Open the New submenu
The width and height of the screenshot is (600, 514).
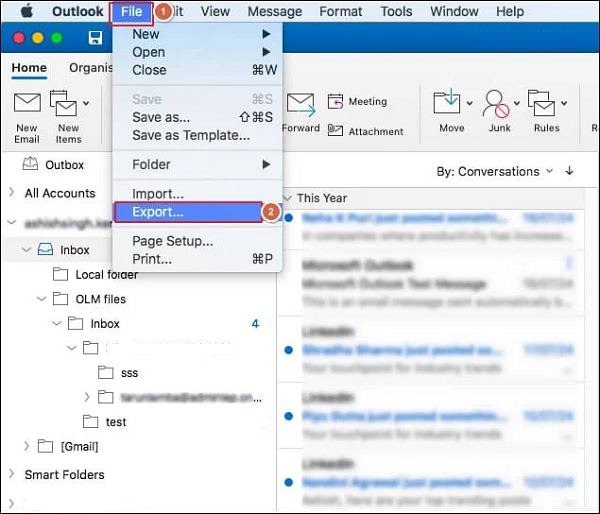(x=198, y=34)
